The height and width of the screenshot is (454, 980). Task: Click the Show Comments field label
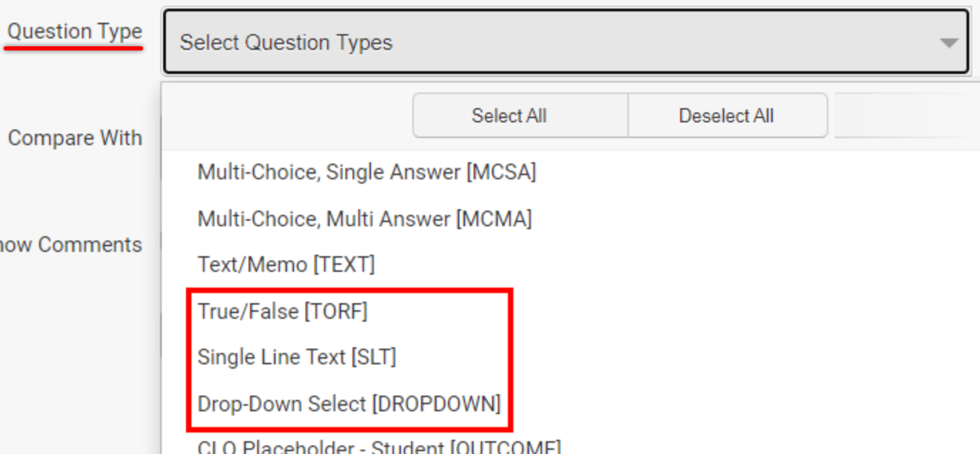[x=71, y=245]
